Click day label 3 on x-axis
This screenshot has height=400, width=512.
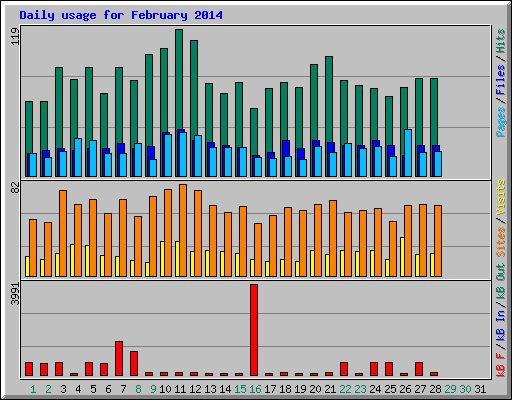pyautogui.click(x=63, y=389)
